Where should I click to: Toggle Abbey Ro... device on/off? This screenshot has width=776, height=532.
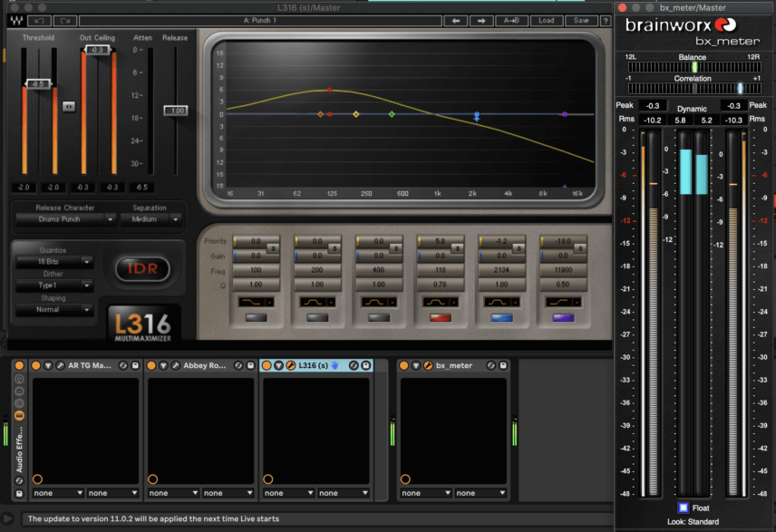pos(151,366)
